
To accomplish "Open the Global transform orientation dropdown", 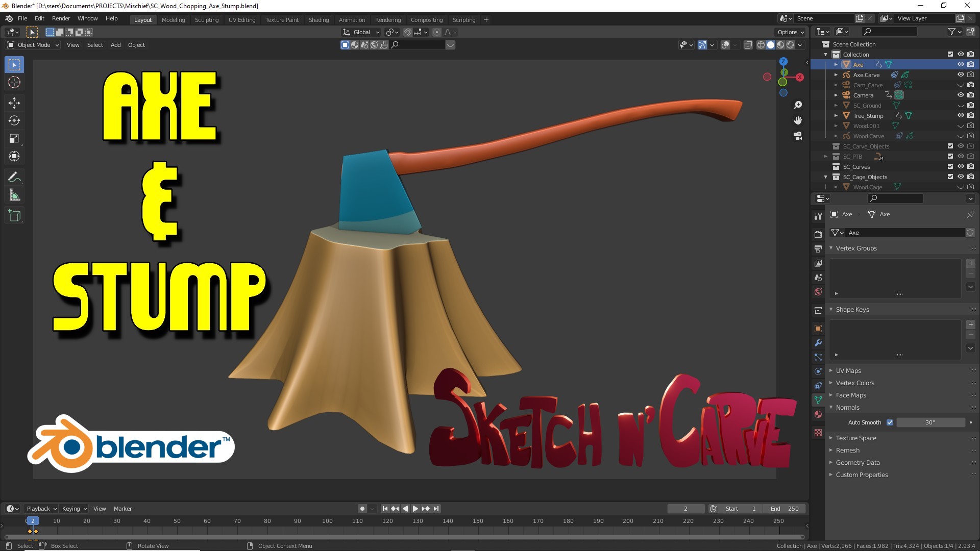I will coord(361,32).
